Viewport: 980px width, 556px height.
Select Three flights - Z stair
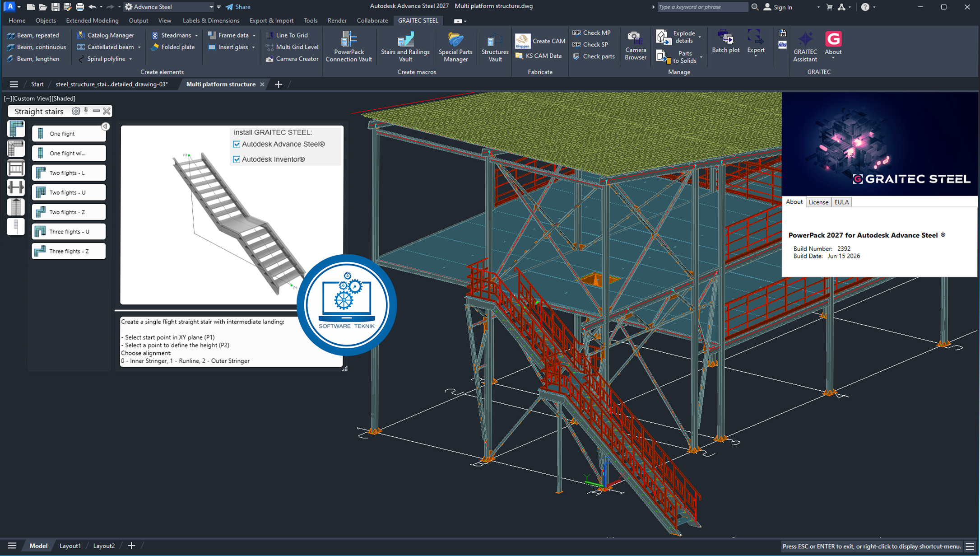69,251
